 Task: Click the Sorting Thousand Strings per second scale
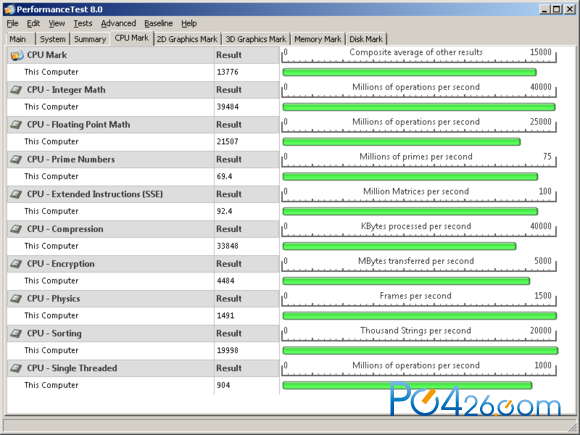point(419,333)
